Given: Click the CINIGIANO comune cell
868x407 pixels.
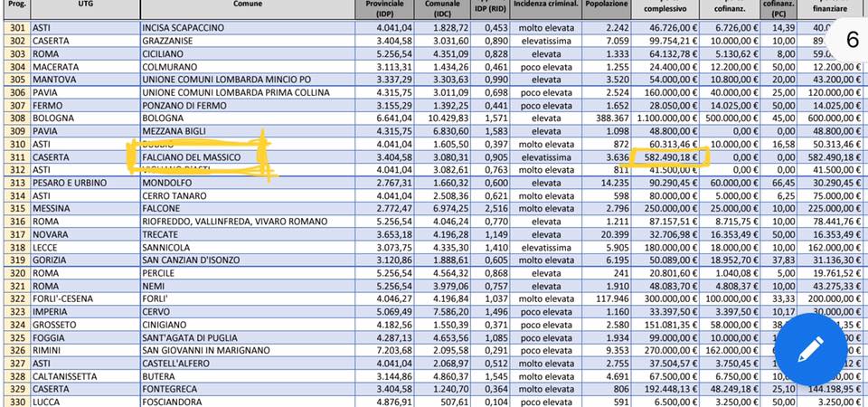Looking at the screenshot, I should (x=248, y=325).
